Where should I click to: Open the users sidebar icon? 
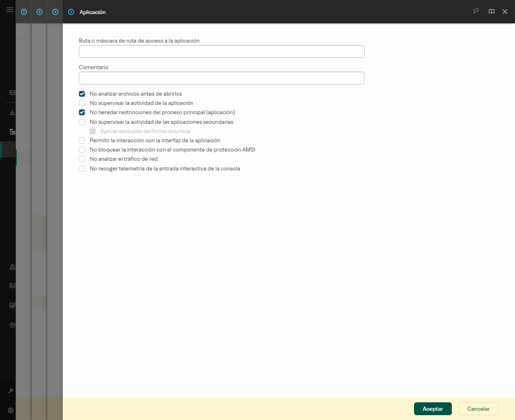point(12,267)
